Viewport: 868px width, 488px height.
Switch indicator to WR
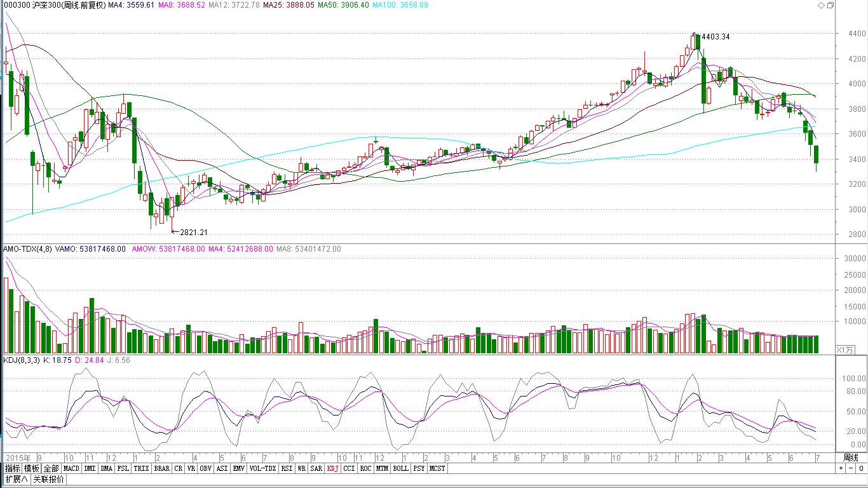[x=302, y=468]
